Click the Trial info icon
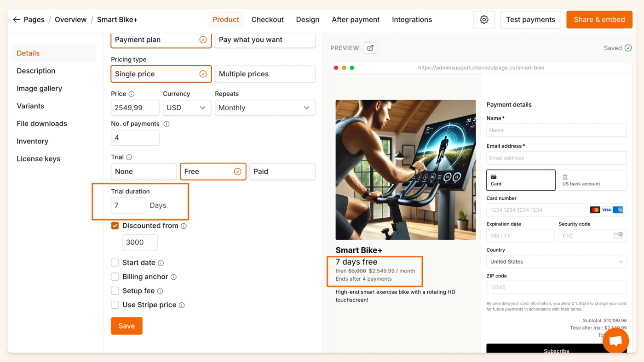Image resolution: width=644 pixels, height=362 pixels. click(x=129, y=157)
